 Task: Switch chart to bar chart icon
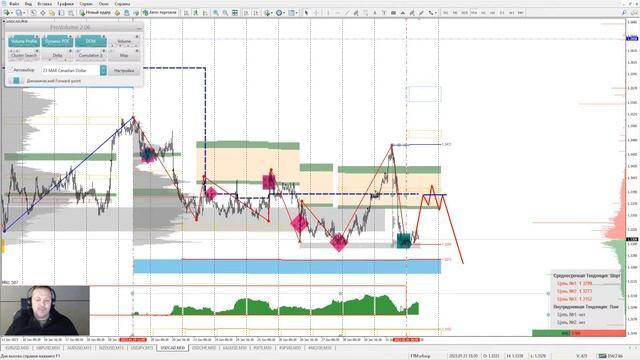pyautogui.click(x=186, y=13)
